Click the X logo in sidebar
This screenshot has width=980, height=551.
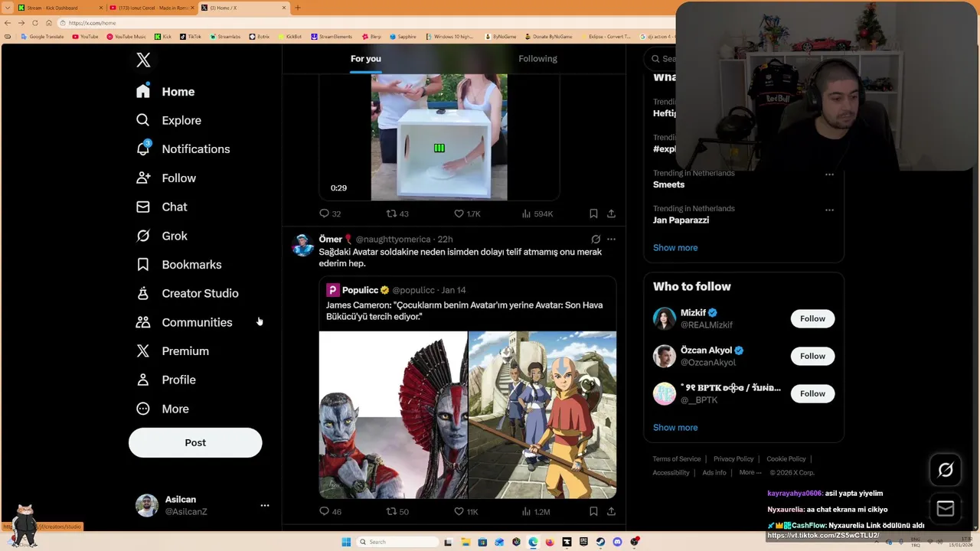point(143,60)
